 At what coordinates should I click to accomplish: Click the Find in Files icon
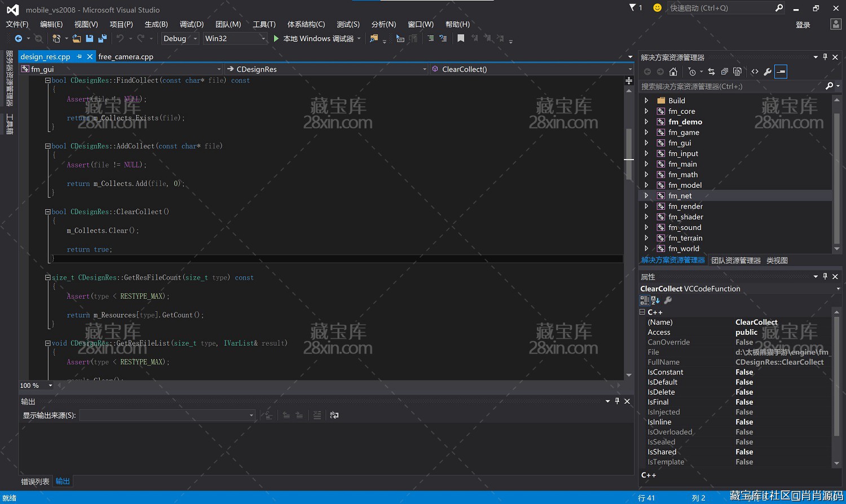(x=373, y=38)
